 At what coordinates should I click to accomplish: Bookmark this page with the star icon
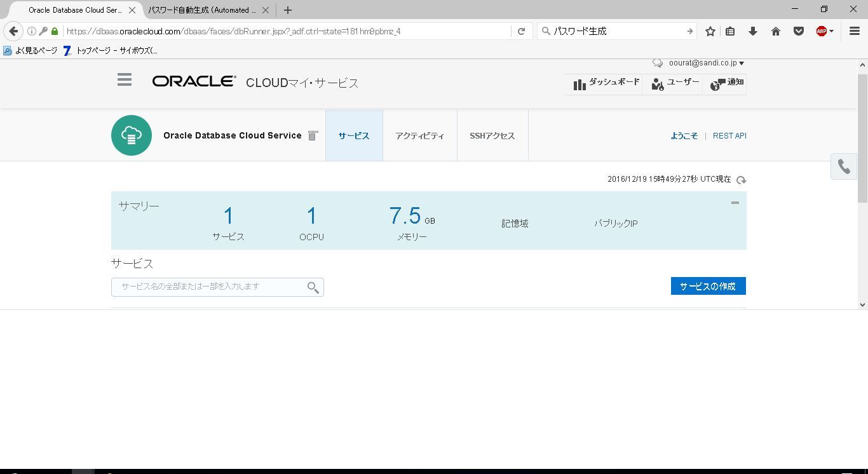[710, 31]
